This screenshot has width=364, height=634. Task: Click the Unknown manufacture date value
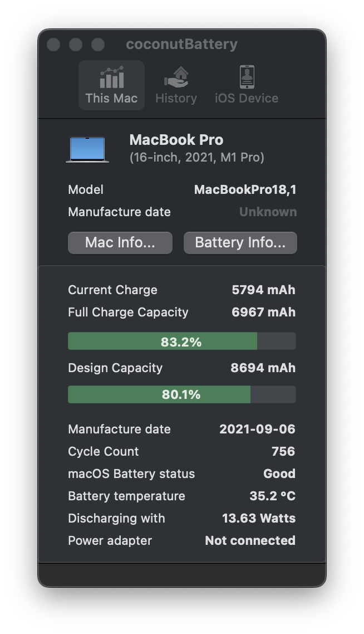[268, 212]
